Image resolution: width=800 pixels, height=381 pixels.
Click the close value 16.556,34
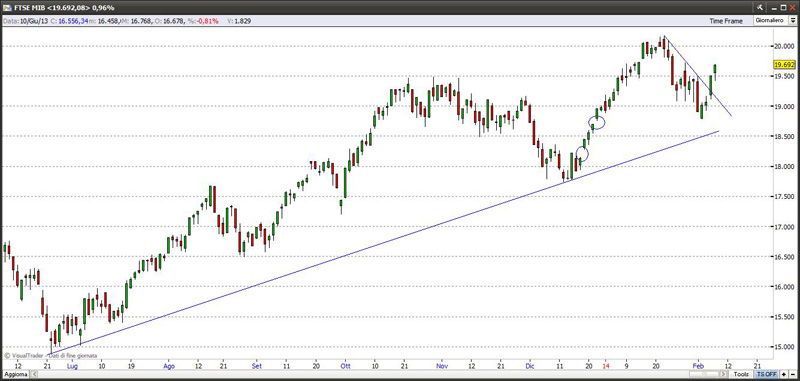[73, 21]
